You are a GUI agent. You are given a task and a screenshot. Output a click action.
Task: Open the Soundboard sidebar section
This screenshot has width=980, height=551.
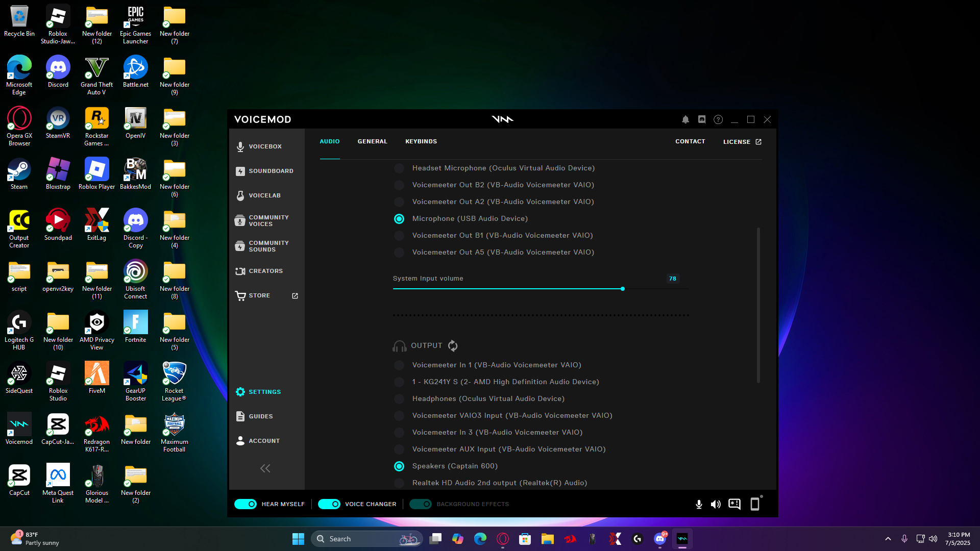(271, 171)
